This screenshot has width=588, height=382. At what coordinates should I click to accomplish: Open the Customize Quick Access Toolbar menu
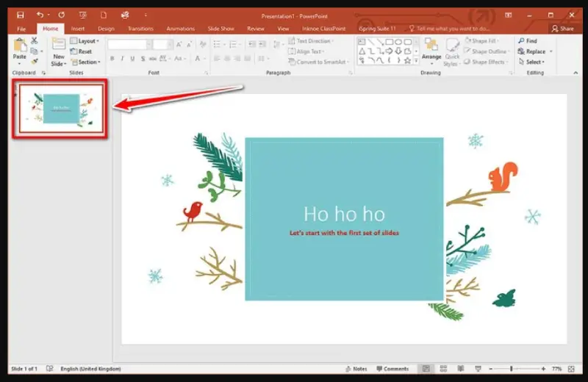pyautogui.click(x=146, y=15)
